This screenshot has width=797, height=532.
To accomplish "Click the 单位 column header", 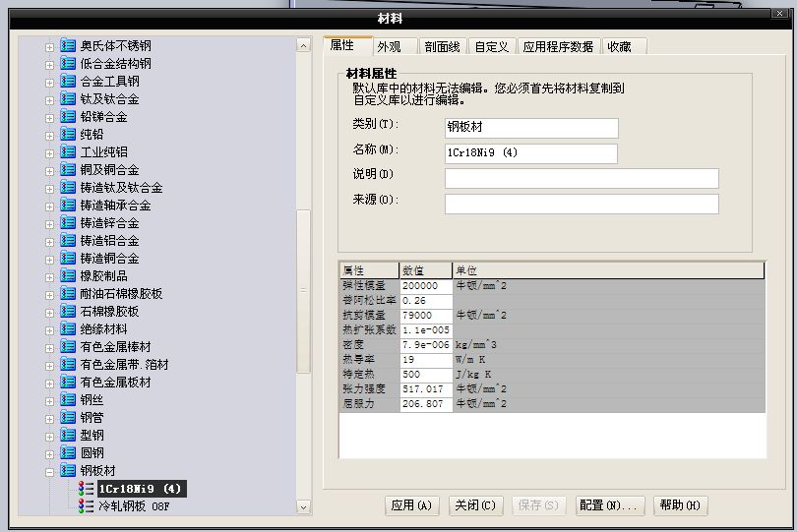I will 608,270.
